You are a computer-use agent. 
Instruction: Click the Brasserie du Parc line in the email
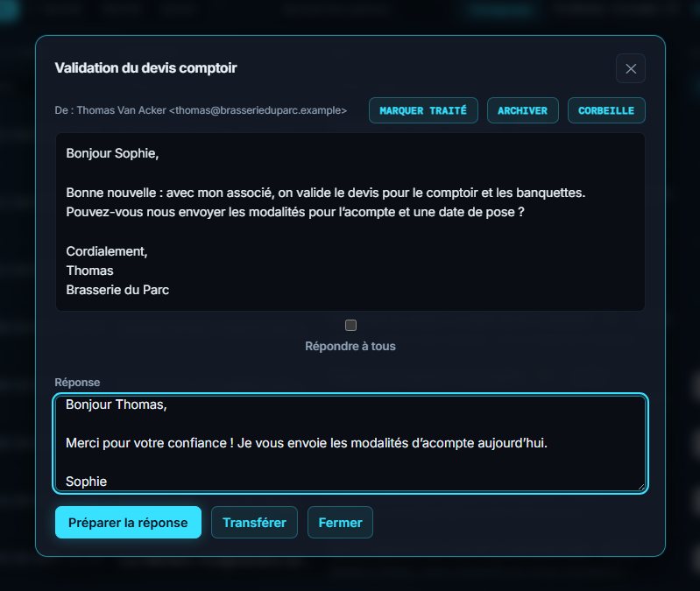tap(117, 290)
